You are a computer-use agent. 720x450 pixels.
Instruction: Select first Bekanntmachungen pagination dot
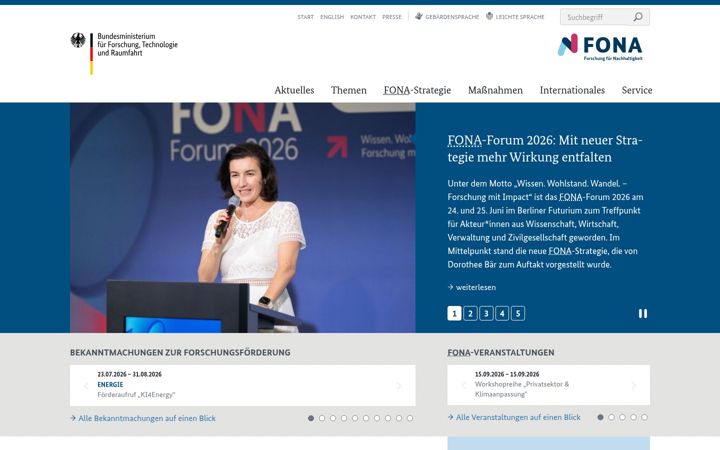click(x=311, y=418)
